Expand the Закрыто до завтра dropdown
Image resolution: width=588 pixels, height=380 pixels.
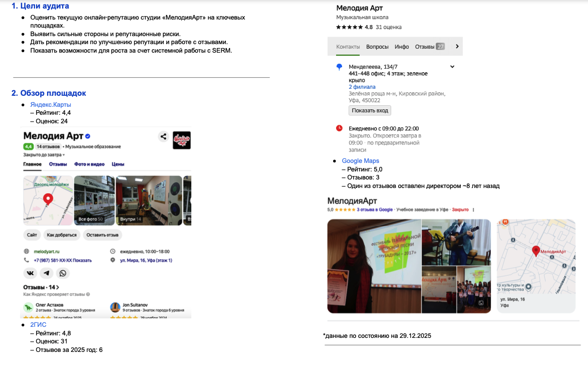click(44, 155)
